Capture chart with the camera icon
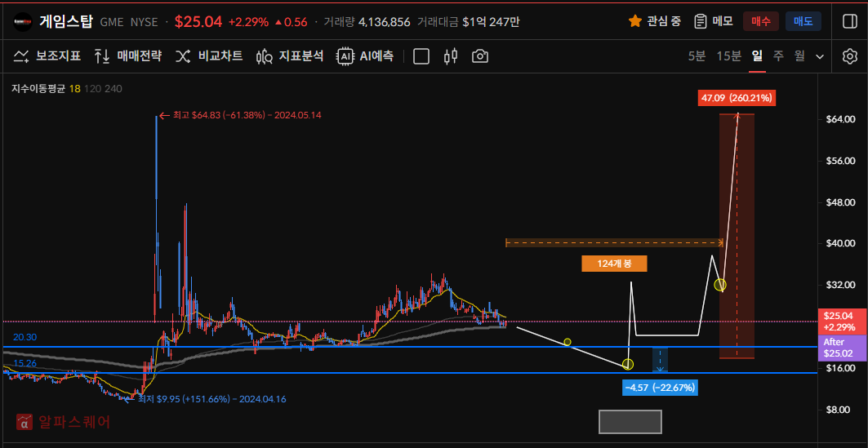The image size is (868, 448). (x=480, y=55)
